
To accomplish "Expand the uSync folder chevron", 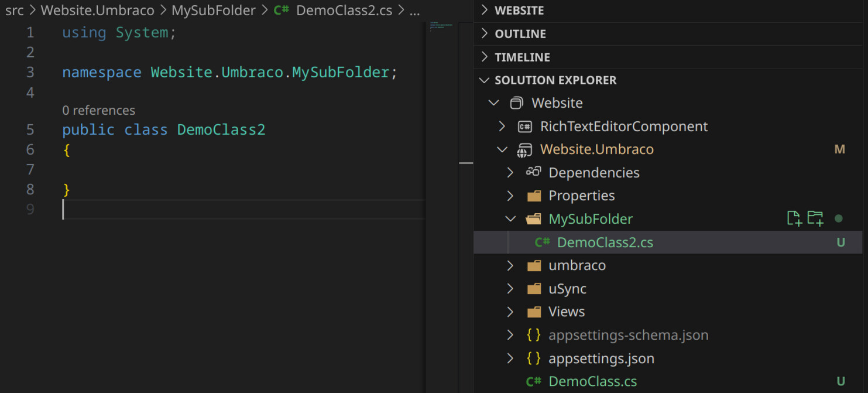I will pyautogui.click(x=510, y=289).
